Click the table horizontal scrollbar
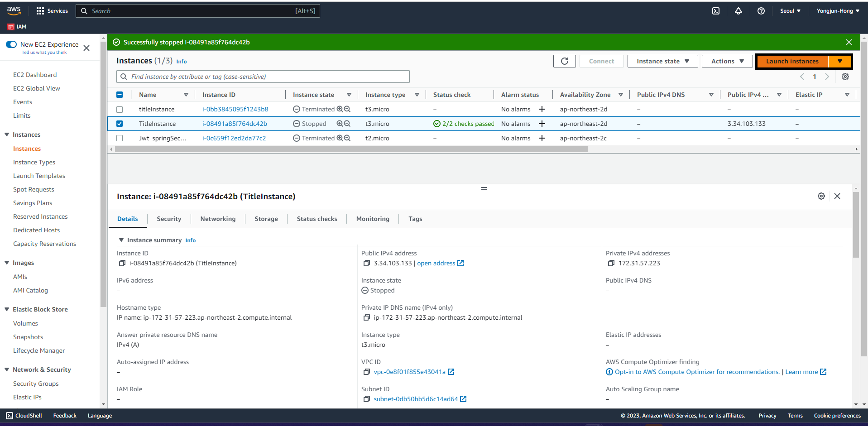Image resolution: width=868 pixels, height=427 pixels. point(351,149)
